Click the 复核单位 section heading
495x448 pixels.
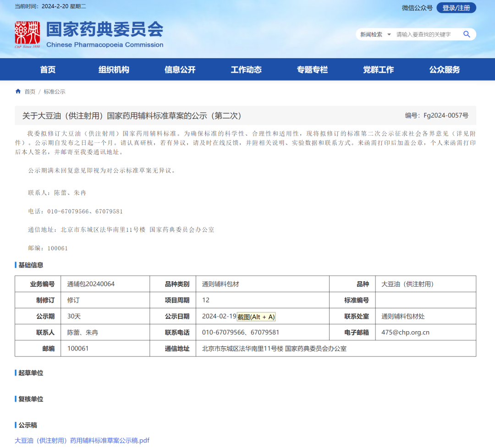click(x=31, y=399)
